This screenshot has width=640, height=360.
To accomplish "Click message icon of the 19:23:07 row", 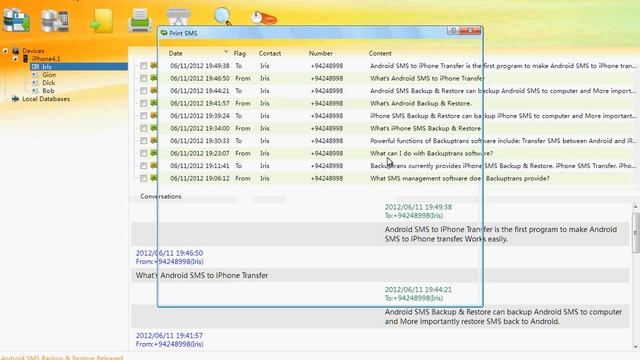I will [x=154, y=153].
